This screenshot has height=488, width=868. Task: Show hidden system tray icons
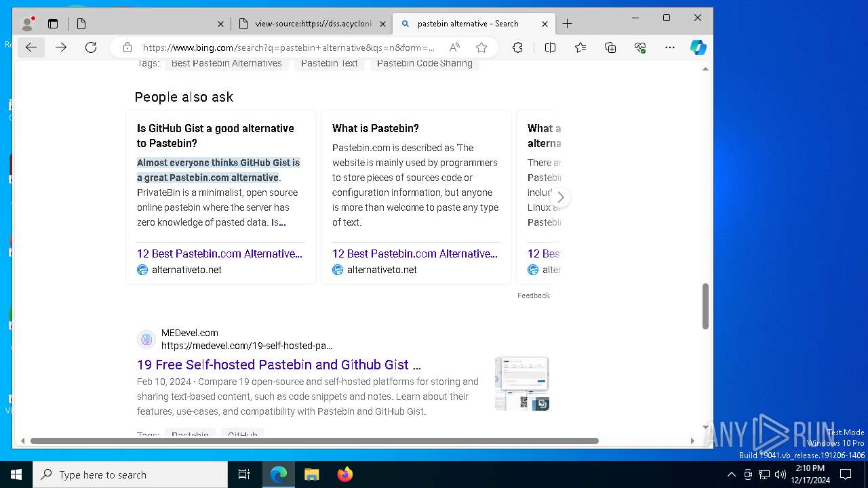(731, 474)
